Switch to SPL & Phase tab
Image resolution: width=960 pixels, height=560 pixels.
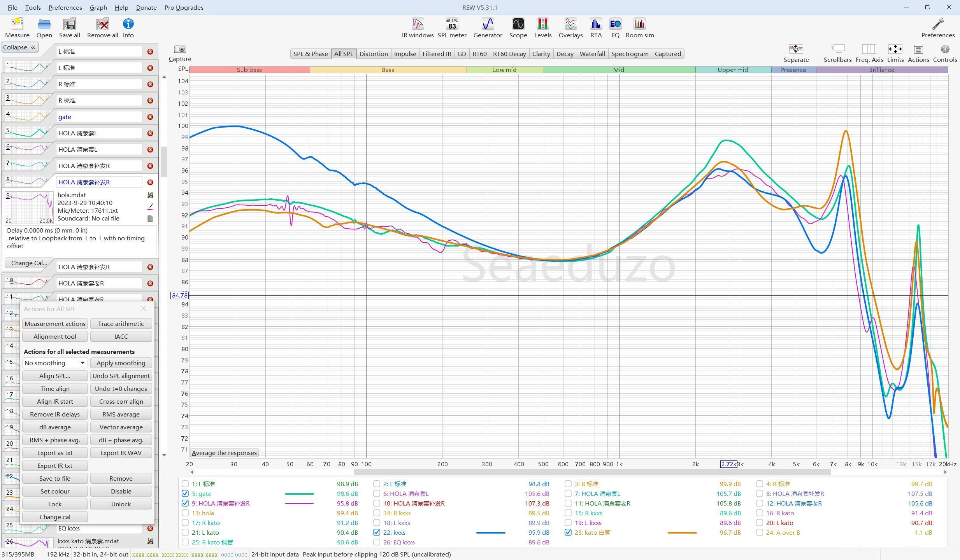click(311, 54)
